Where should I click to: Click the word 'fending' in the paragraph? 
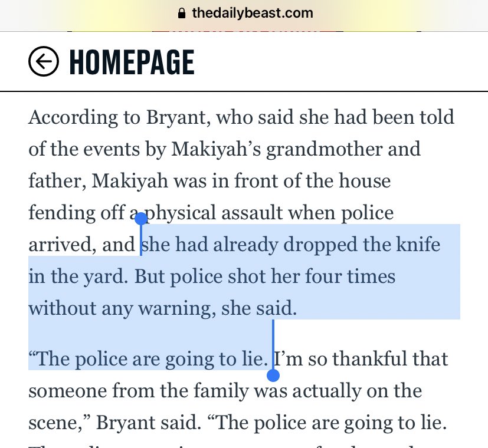tap(61, 213)
